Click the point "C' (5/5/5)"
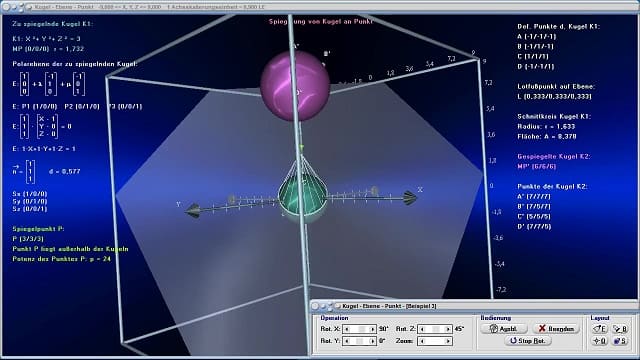The width and height of the screenshot is (640, 360). [x=534, y=216]
